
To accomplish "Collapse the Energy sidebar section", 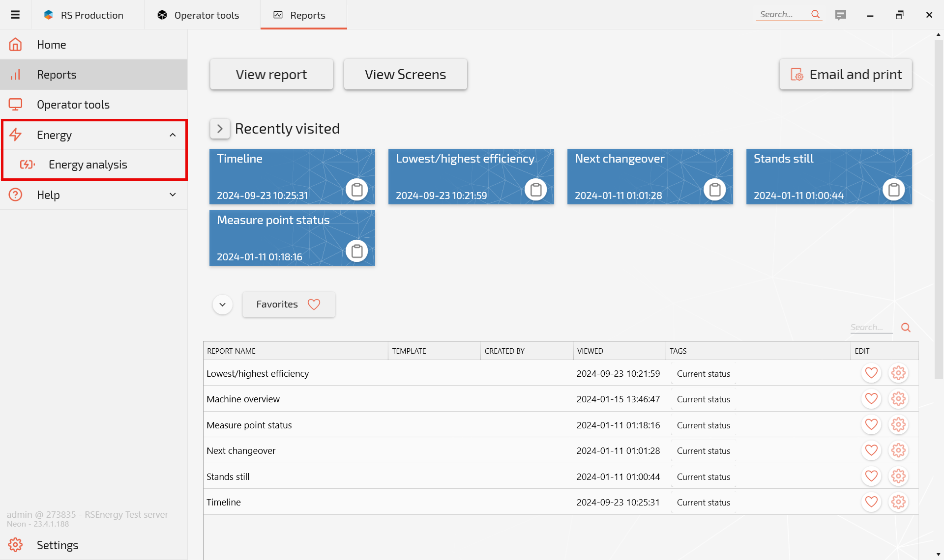I will click(173, 135).
